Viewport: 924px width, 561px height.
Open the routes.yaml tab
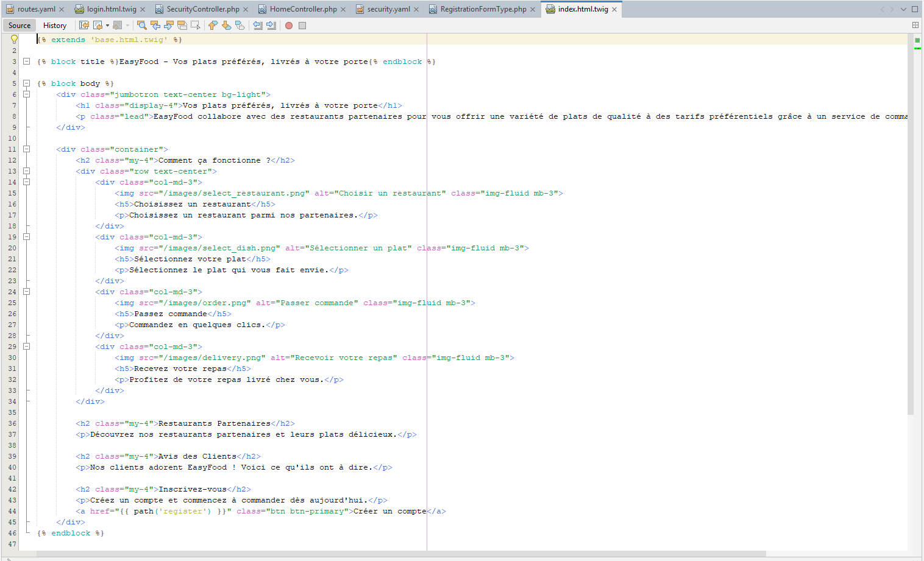click(x=36, y=9)
